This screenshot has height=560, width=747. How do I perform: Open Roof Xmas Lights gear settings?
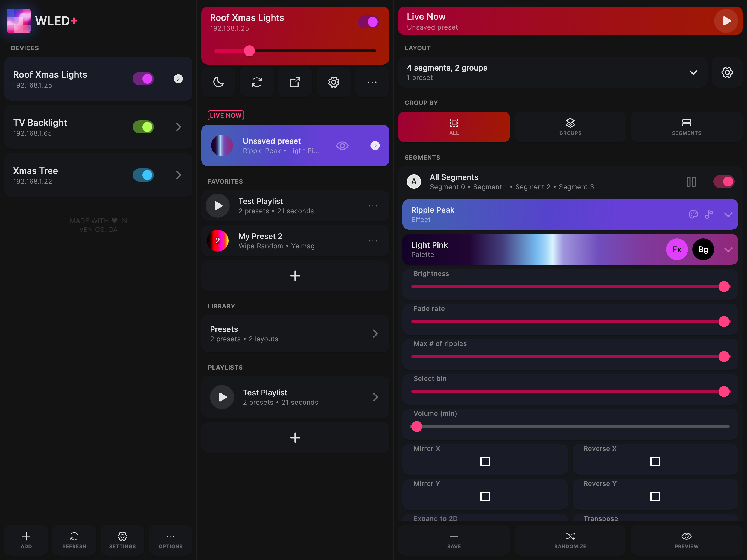click(334, 82)
